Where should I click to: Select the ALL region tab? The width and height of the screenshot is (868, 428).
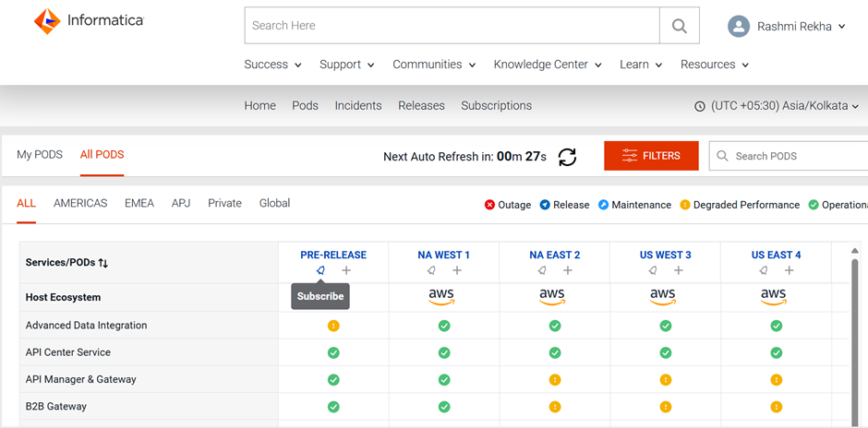point(26,203)
